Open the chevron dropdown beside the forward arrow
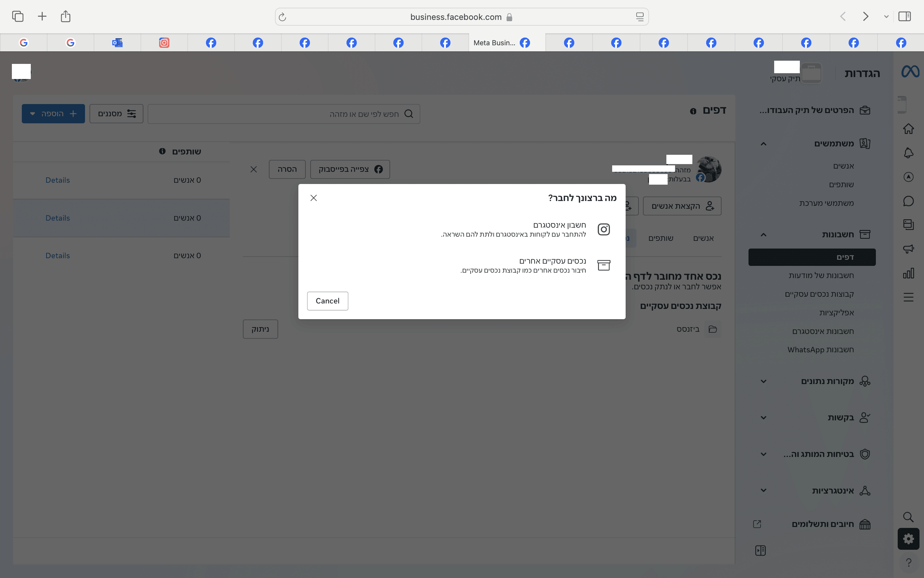 pyautogui.click(x=886, y=17)
